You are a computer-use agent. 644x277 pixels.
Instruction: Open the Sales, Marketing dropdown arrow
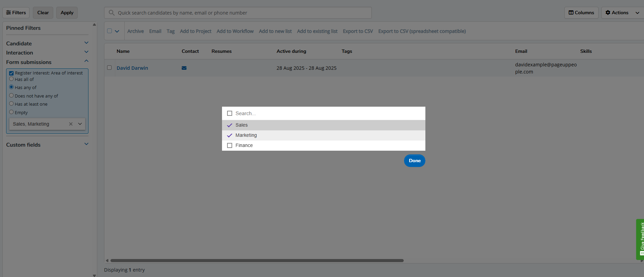[80, 124]
